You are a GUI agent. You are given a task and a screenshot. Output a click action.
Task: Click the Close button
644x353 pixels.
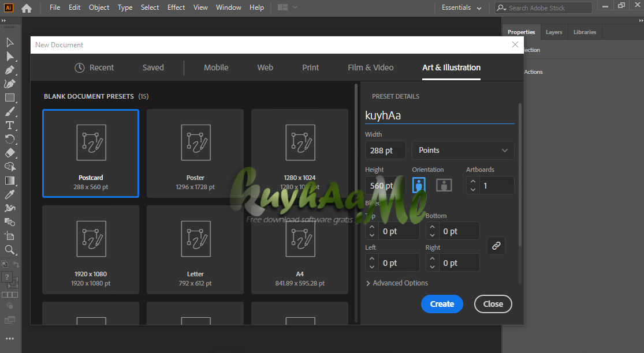point(493,304)
